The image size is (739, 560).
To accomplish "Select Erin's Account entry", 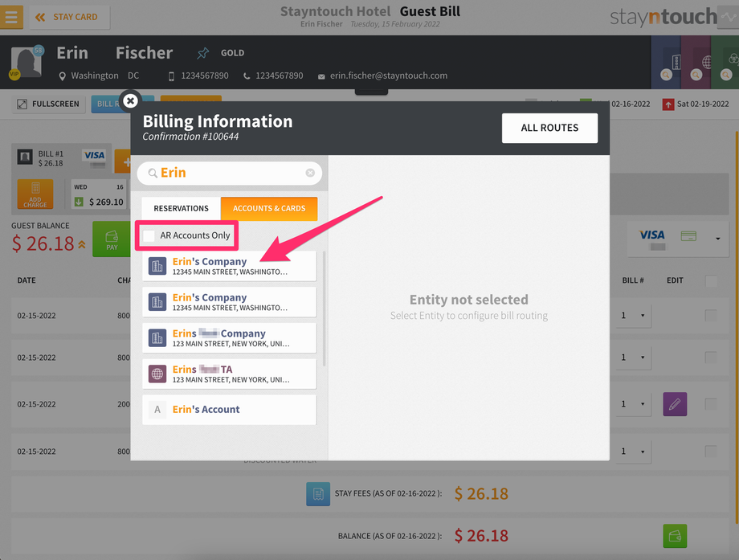I will tap(230, 410).
